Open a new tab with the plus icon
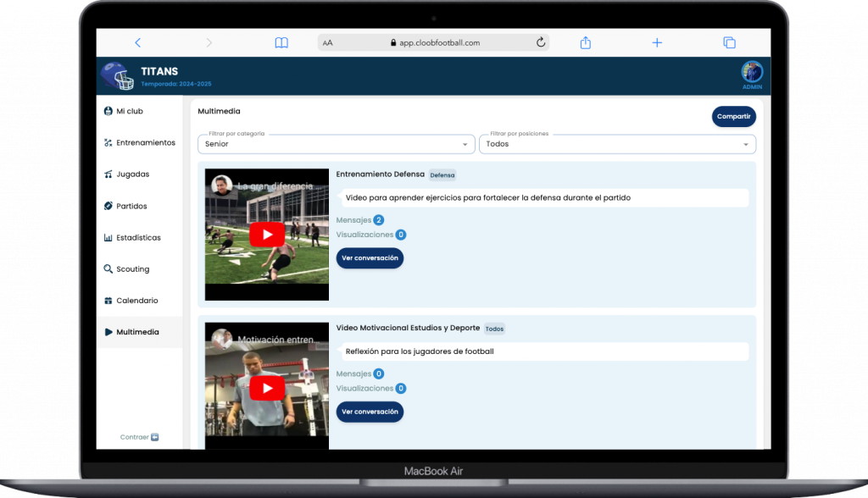The image size is (868, 498). click(x=657, y=42)
